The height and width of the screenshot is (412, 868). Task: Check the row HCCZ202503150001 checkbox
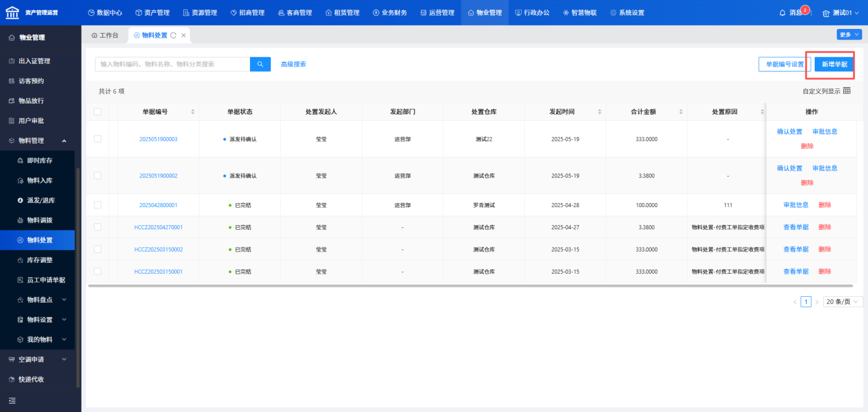[98, 271]
